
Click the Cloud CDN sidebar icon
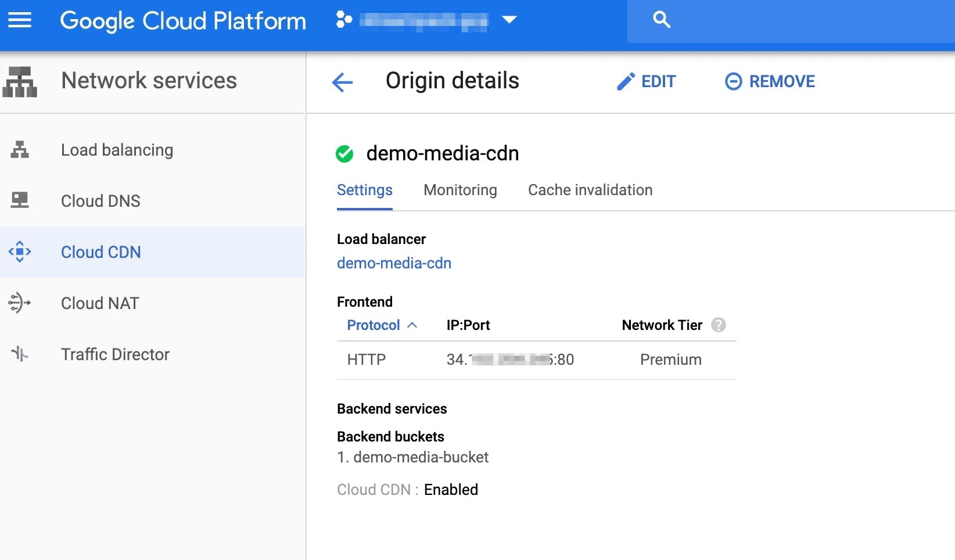click(20, 252)
